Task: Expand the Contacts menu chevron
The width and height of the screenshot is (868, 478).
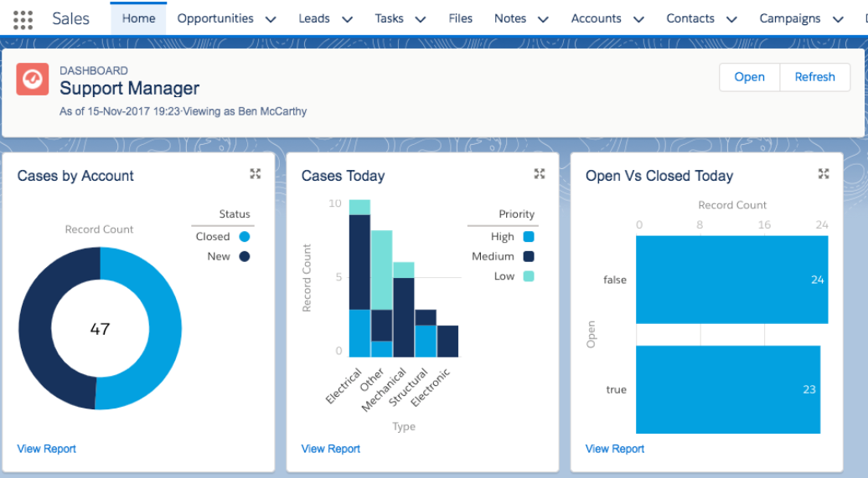Action: (731, 19)
